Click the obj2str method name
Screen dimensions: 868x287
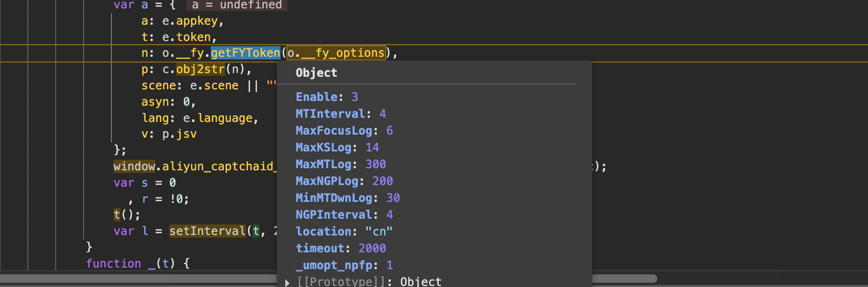200,69
